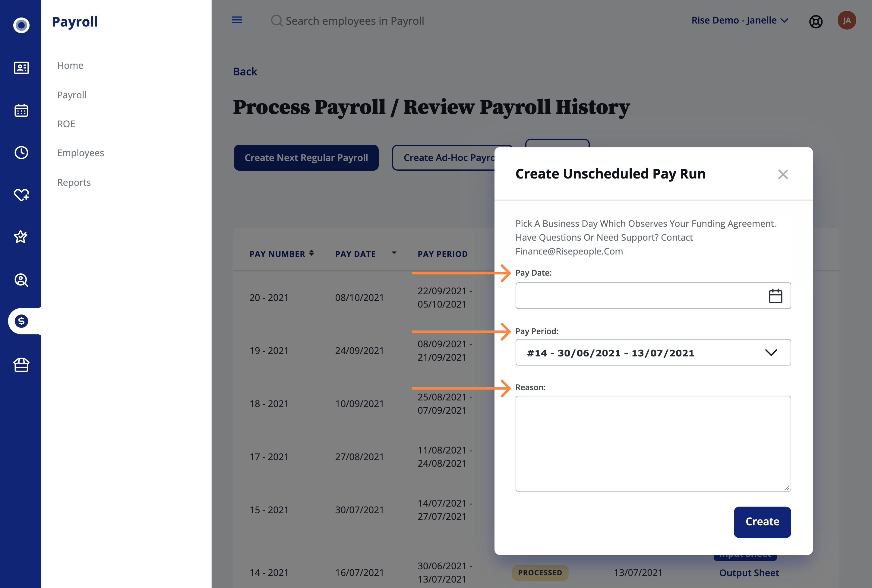Sort by Pay Number column arrows
Screen dimensions: 872x588
click(x=311, y=253)
